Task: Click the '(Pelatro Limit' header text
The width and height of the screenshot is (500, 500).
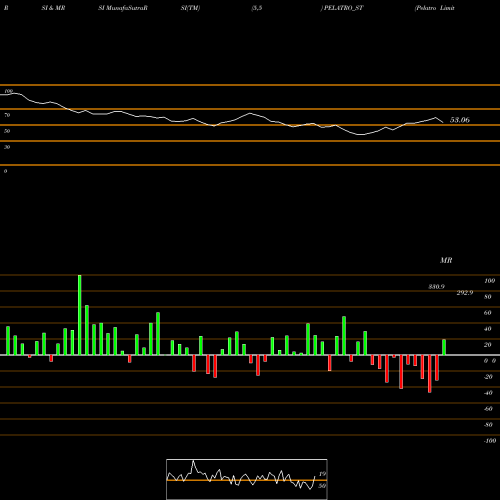Action: 435,8
